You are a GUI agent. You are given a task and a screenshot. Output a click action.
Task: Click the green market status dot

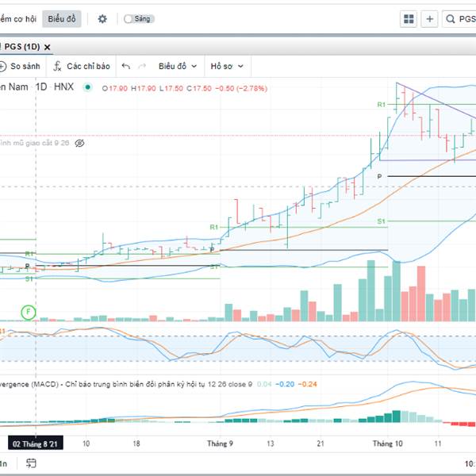(x=88, y=87)
